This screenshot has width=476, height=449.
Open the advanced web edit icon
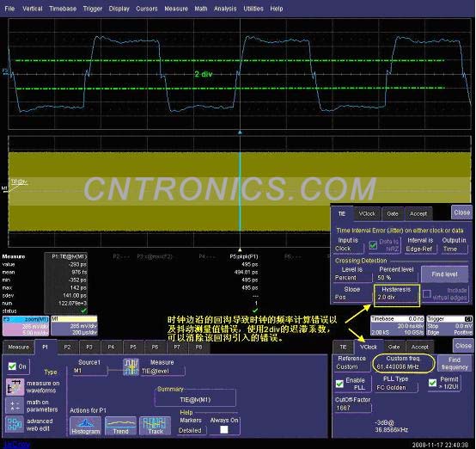[x=14, y=424]
